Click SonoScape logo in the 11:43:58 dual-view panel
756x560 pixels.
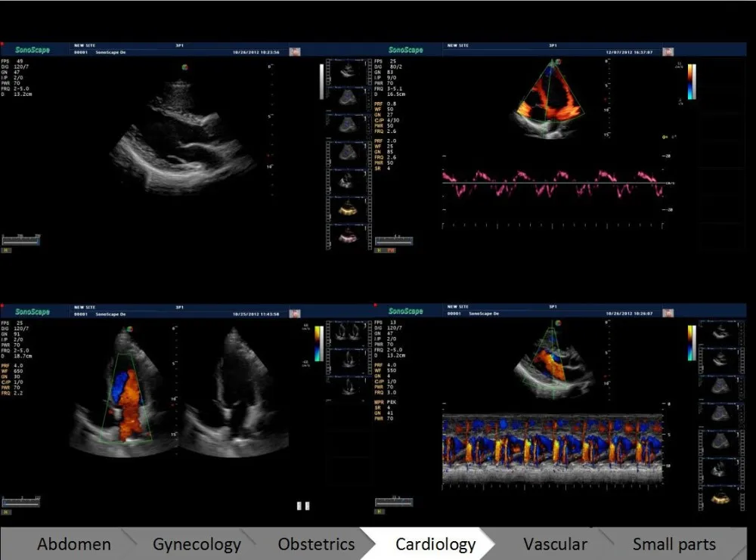click(x=33, y=311)
